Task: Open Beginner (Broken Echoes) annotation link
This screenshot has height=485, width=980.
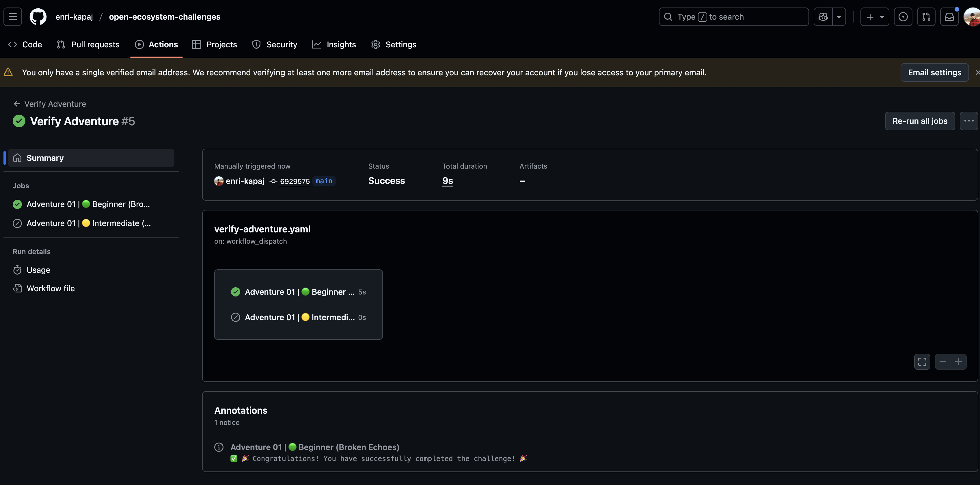Action: click(315, 447)
